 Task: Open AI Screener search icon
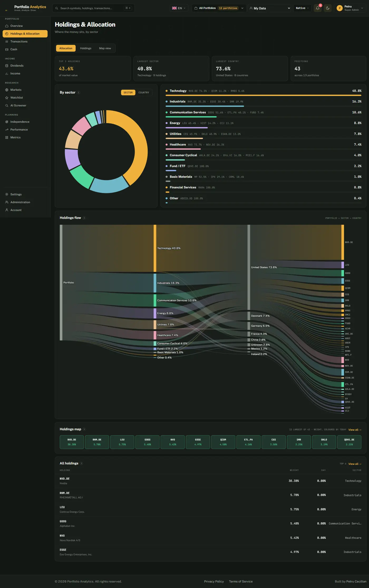tap(7, 106)
